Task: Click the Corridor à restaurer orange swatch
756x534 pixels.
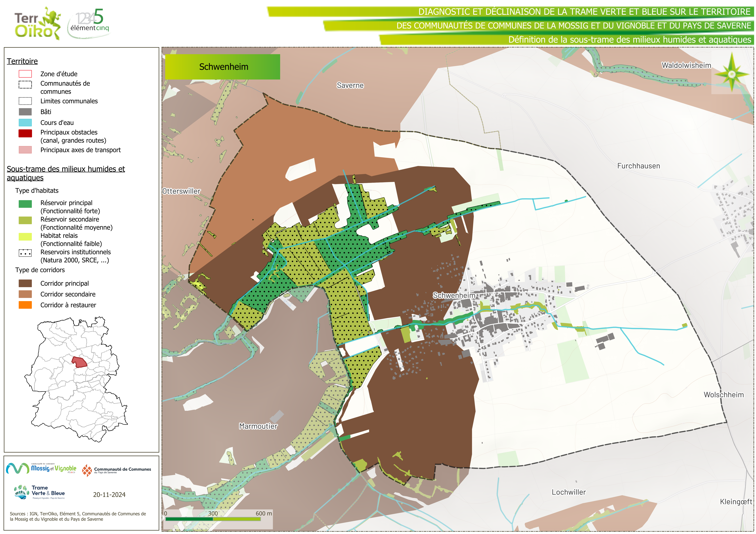Action: pos(25,305)
